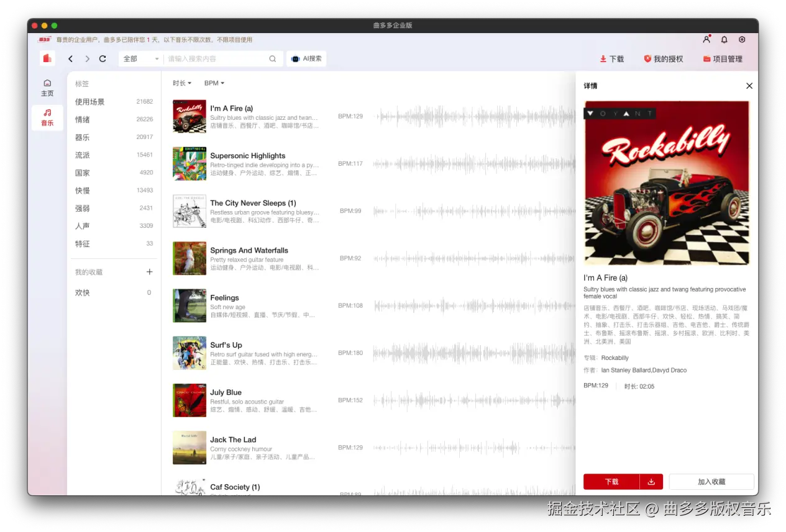Select the Caf Society (1) track title
The image size is (786, 532).
(235, 487)
